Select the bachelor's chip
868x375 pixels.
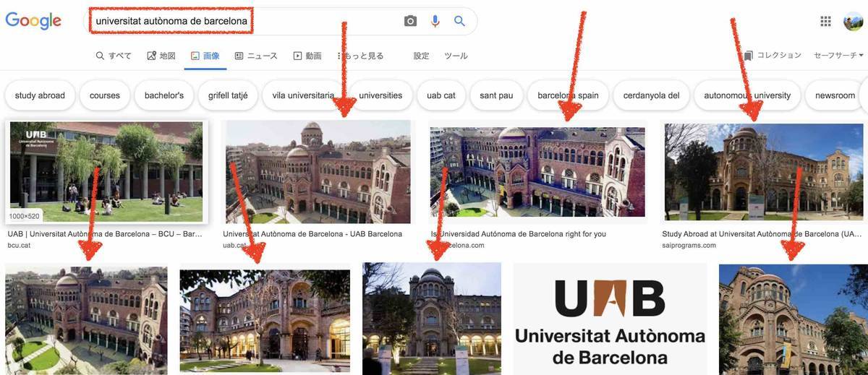(164, 95)
